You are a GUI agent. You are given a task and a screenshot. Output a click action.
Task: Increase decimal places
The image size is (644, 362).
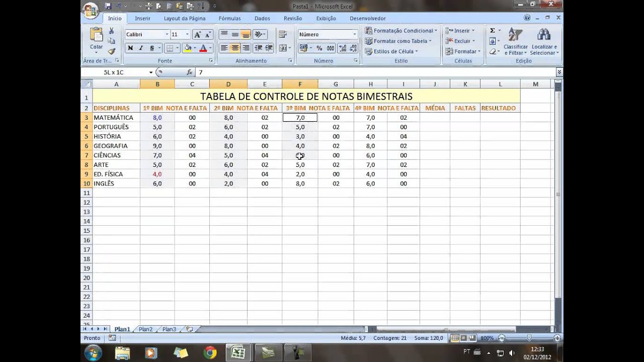(343, 48)
